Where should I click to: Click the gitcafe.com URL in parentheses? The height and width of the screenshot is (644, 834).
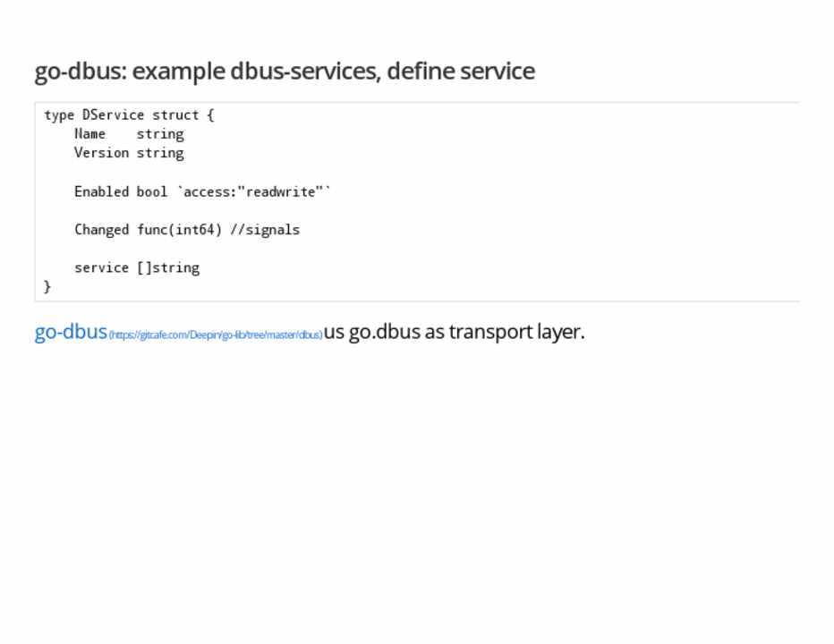pyautogui.click(x=215, y=335)
